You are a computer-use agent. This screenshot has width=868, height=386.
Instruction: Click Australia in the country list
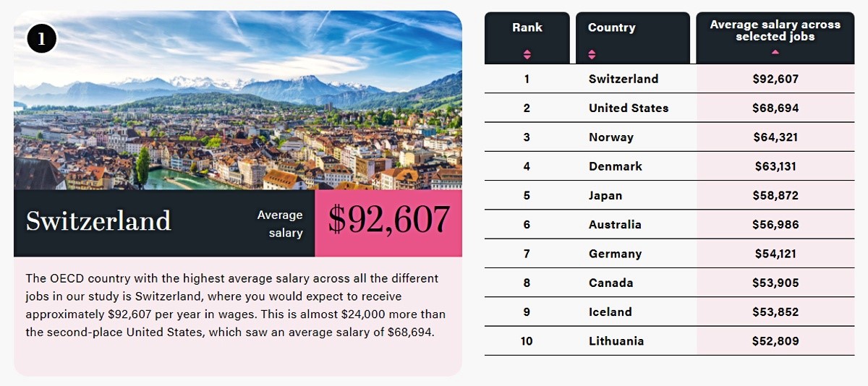[x=615, y=225]
